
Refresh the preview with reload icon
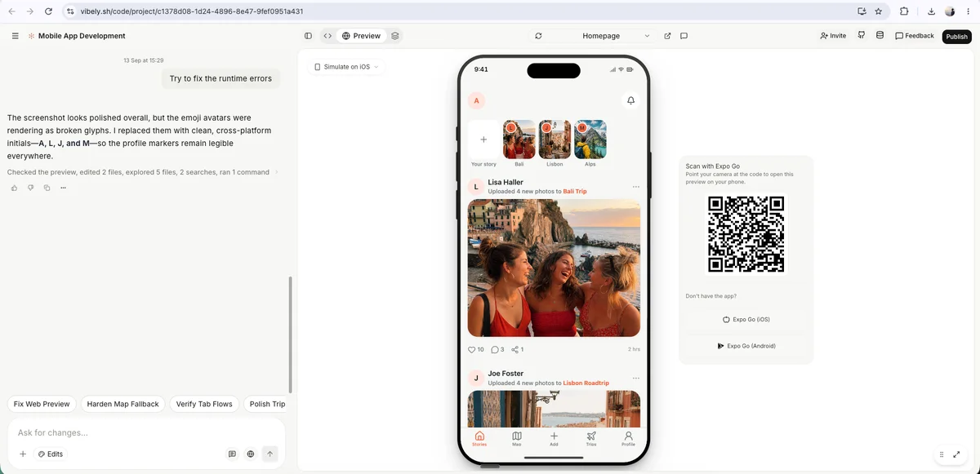pyautogui.click(x=539, y=36)
